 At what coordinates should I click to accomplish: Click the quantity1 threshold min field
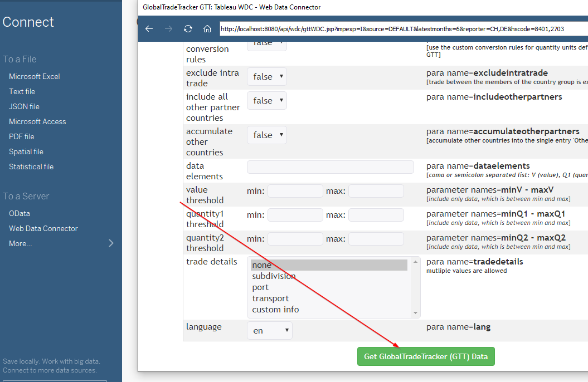point(295,215)
